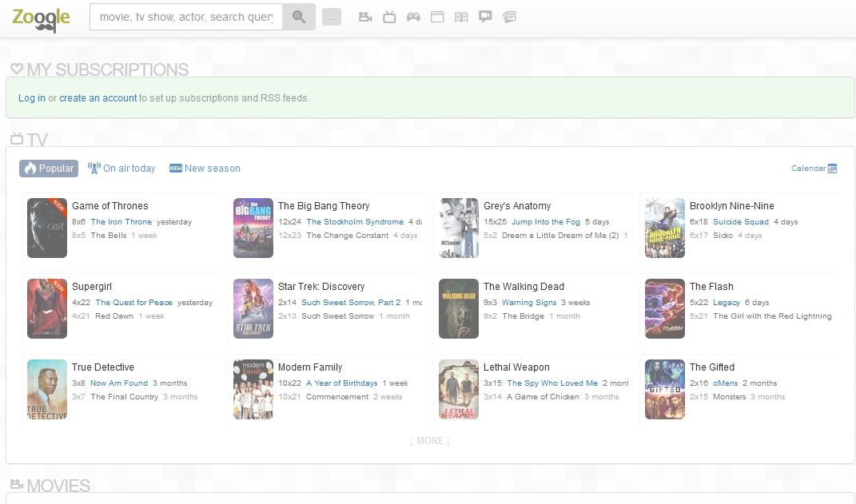Click the Zooqle logo
856x504 pixels.
[x=41, y=17]
